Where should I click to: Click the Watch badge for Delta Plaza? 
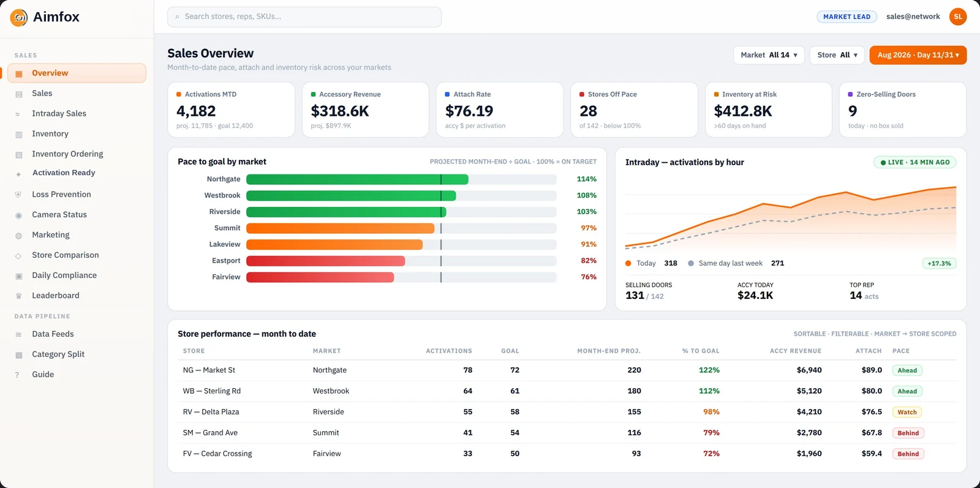pyautogui.click(x=907, y=412)
